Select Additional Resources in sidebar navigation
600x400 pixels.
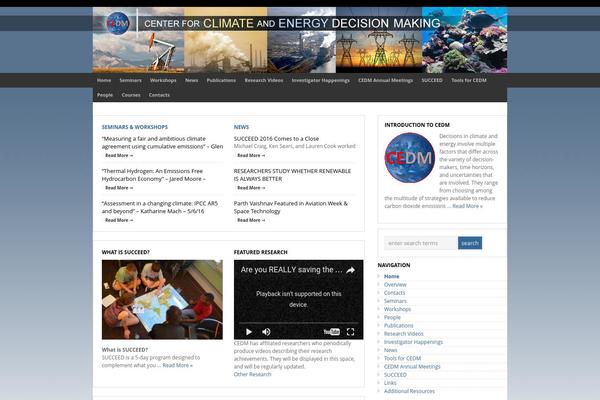point(409,391)
